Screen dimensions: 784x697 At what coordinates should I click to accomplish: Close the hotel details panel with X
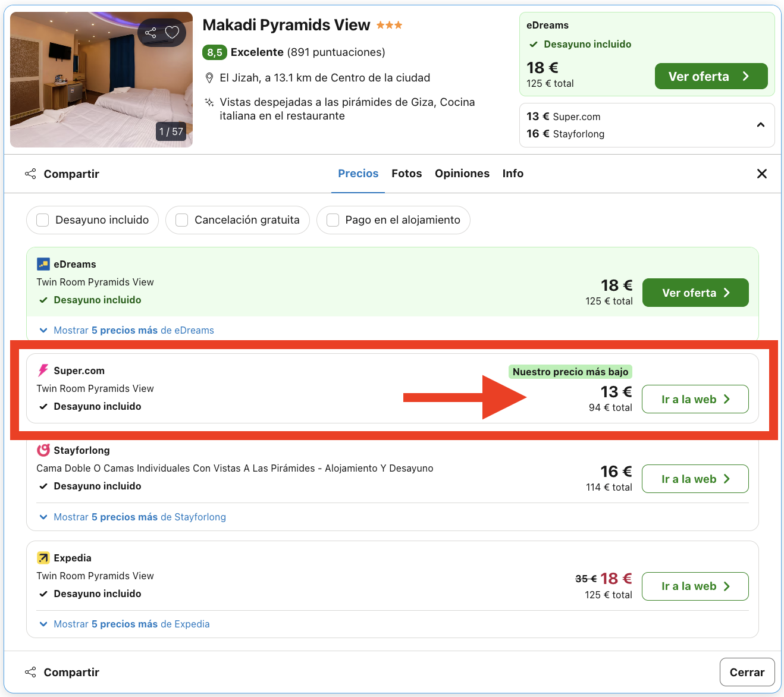[762, 174]
